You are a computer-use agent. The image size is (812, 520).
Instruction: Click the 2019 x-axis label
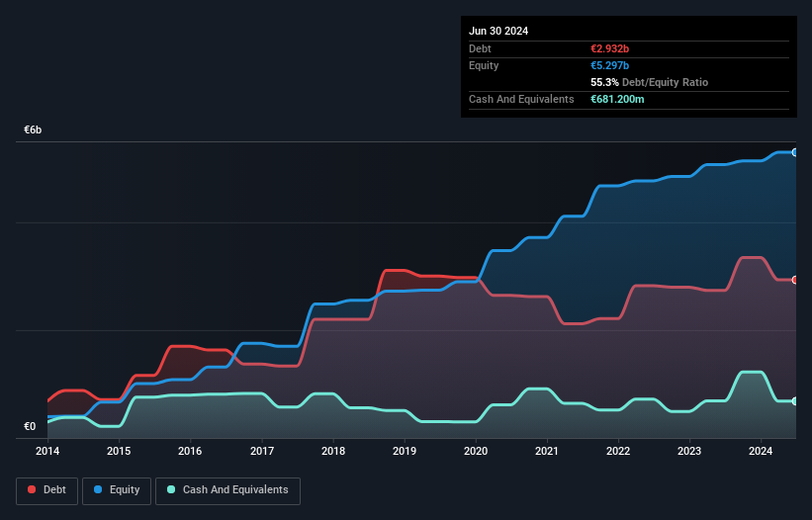coord(405,451)
